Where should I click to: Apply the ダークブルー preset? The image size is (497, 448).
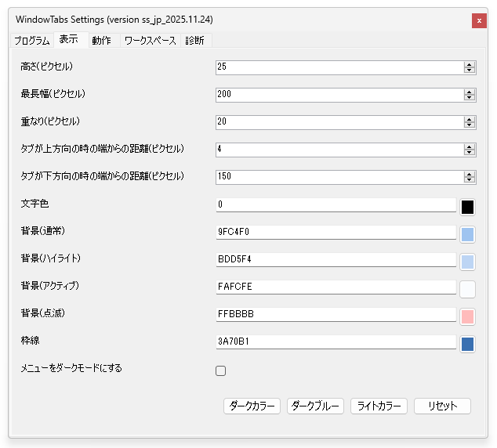(x=315, y=406)
